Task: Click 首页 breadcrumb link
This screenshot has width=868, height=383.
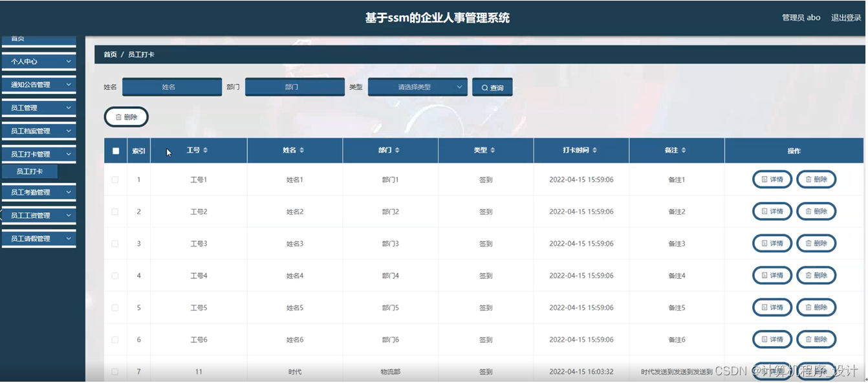Action: (x=110, y=54)
